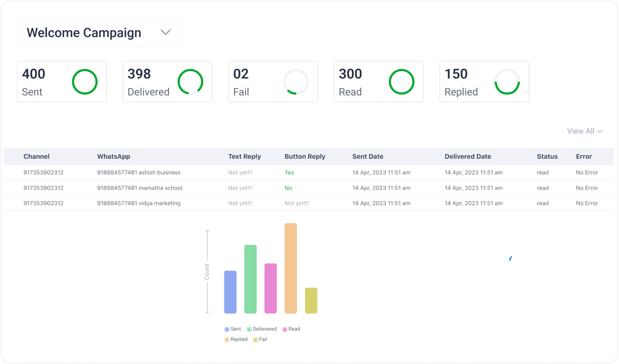Screen dimensions: 619x364
Task: Select the vidya marketing contact row
Action: [139, 203]
